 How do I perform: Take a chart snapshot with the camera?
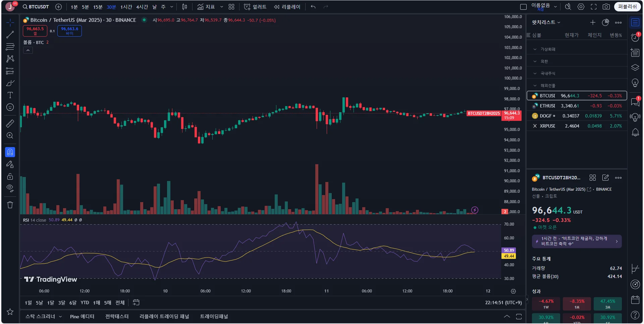click(x=606, y=7)
